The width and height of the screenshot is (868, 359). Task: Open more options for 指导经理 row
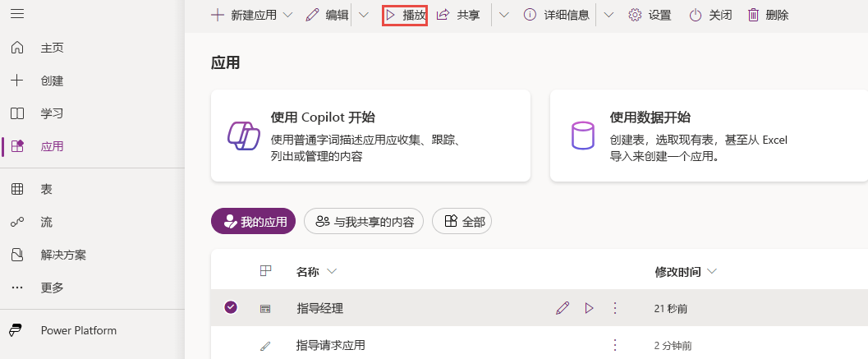click(614, 308)
